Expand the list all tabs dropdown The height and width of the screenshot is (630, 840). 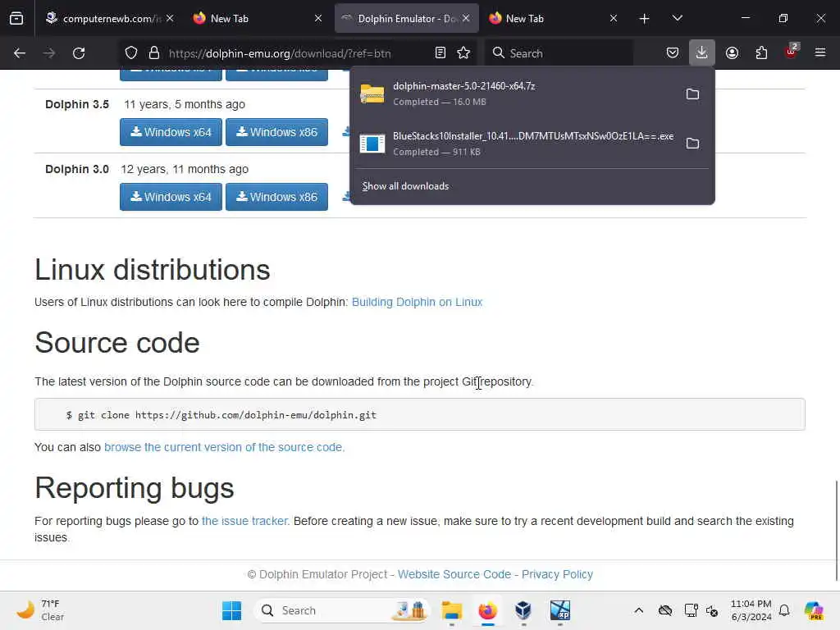pyautogui.click(x=677, y=19)
